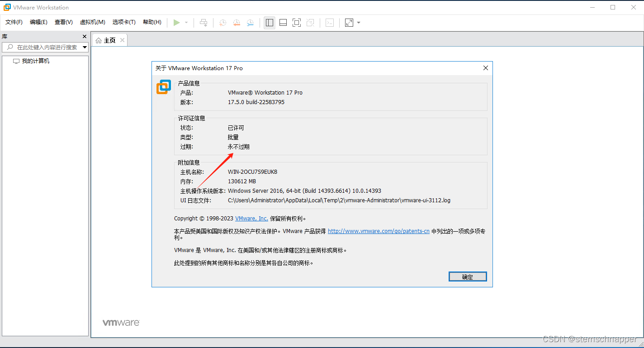
Task: Click the green Power On play icon
Action: (x=176, y=23)
